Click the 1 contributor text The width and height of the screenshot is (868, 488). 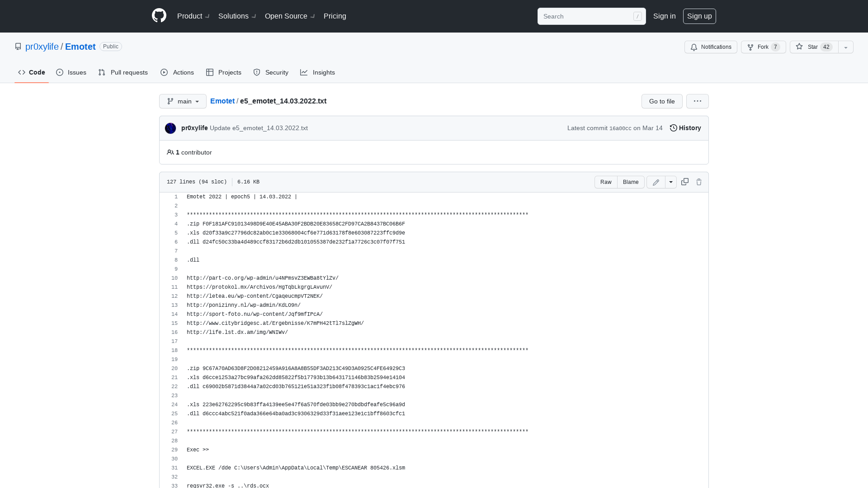pos(189,152)
